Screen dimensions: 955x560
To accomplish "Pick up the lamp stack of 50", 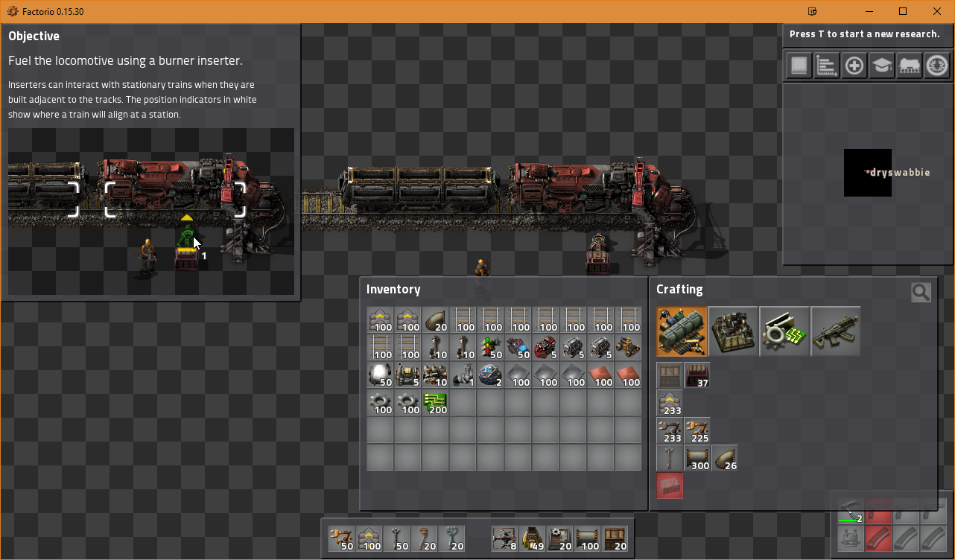I will (380, 375).
